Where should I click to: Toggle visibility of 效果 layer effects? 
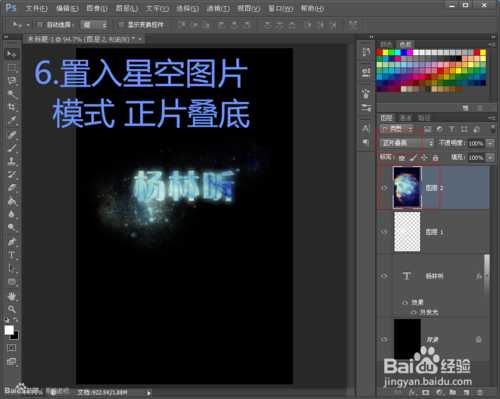[x=405, y=302]
